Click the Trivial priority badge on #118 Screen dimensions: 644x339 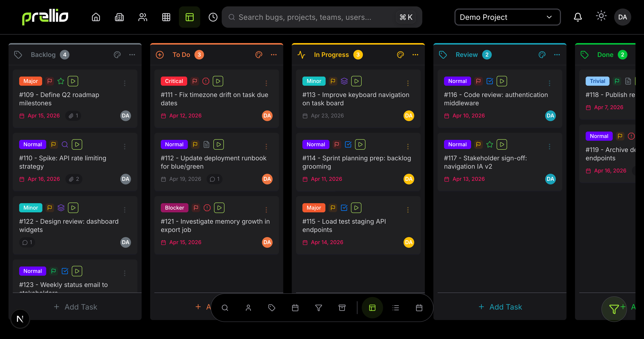(x=597, y=81)
